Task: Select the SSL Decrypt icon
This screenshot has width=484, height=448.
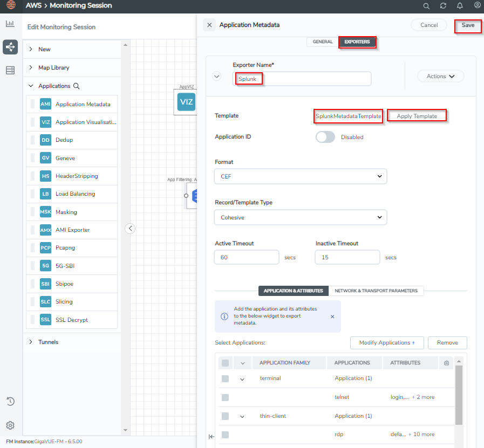Action: pyautogui.click(x=45, y=320)
